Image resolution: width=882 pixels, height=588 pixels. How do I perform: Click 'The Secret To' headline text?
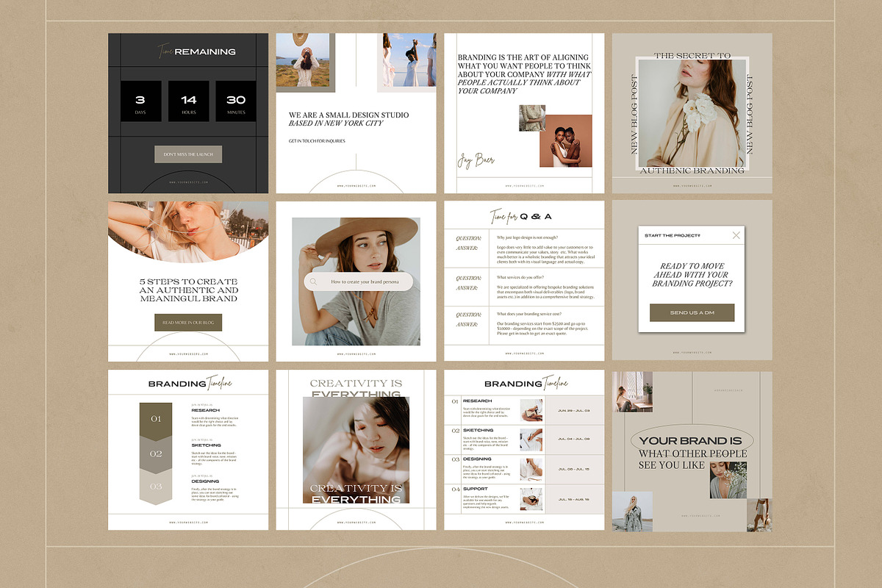click(x=692, y=56)
